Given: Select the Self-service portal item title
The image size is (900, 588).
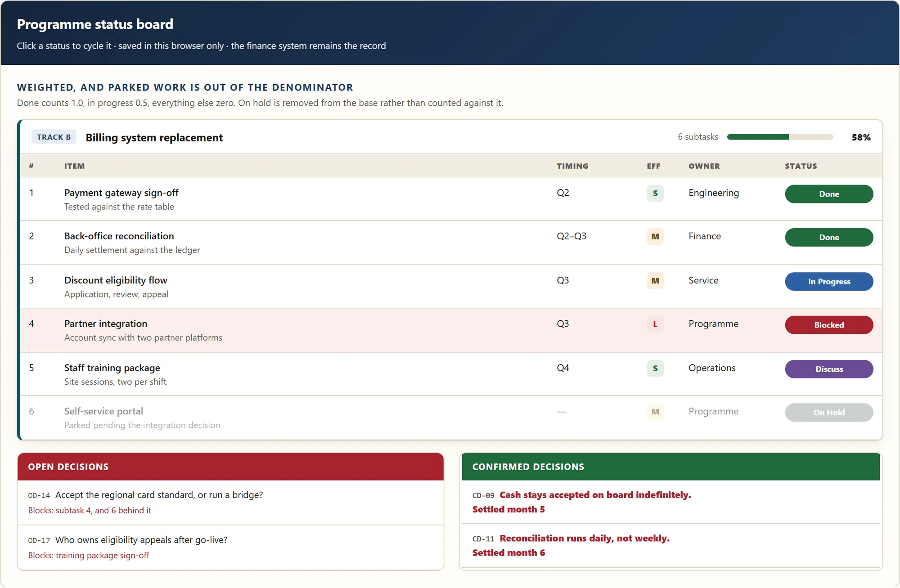Looking at the screenshot, I should [103, 411].
